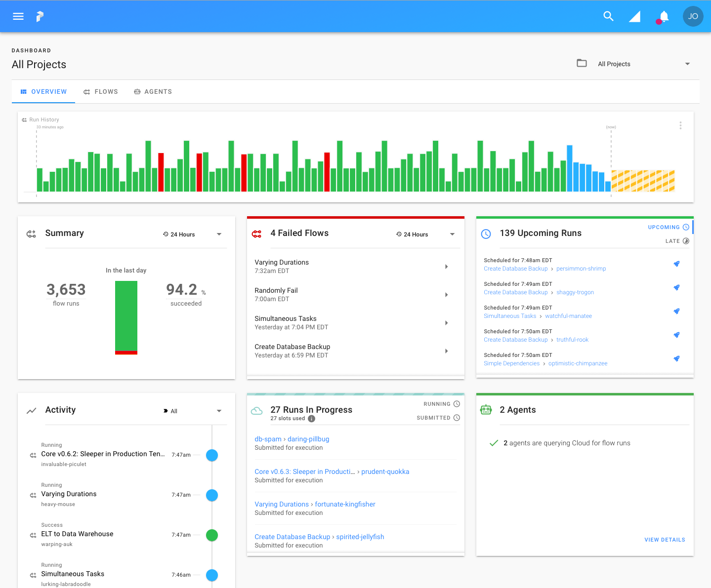Open the fortunate-kingfisher run link

click(x=345, y=504)
